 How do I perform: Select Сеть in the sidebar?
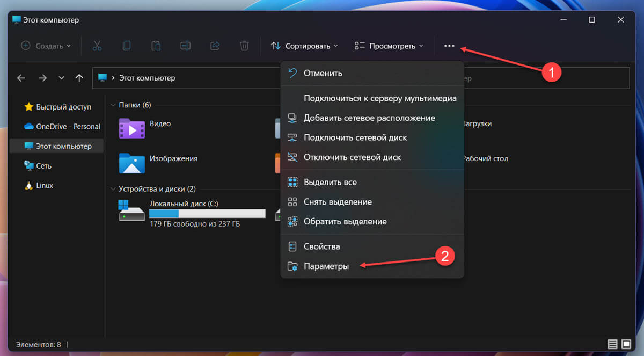[57, 166]
